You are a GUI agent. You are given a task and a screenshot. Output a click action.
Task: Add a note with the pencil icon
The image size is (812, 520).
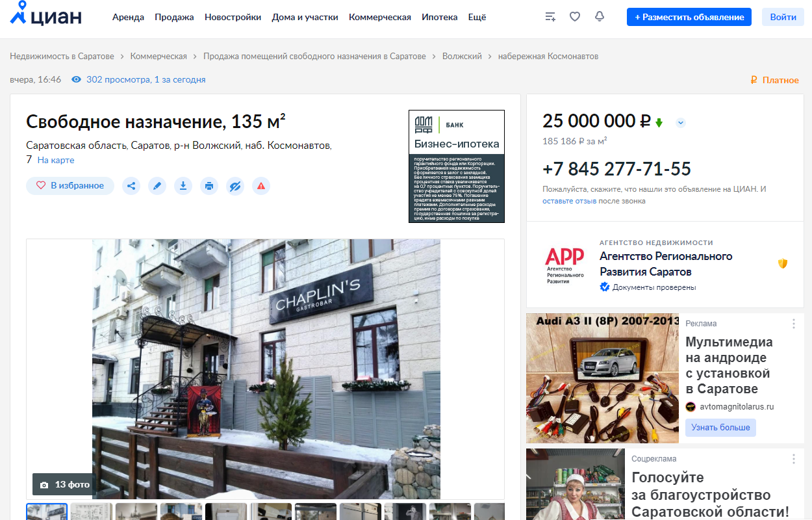[x=157, y=186]
